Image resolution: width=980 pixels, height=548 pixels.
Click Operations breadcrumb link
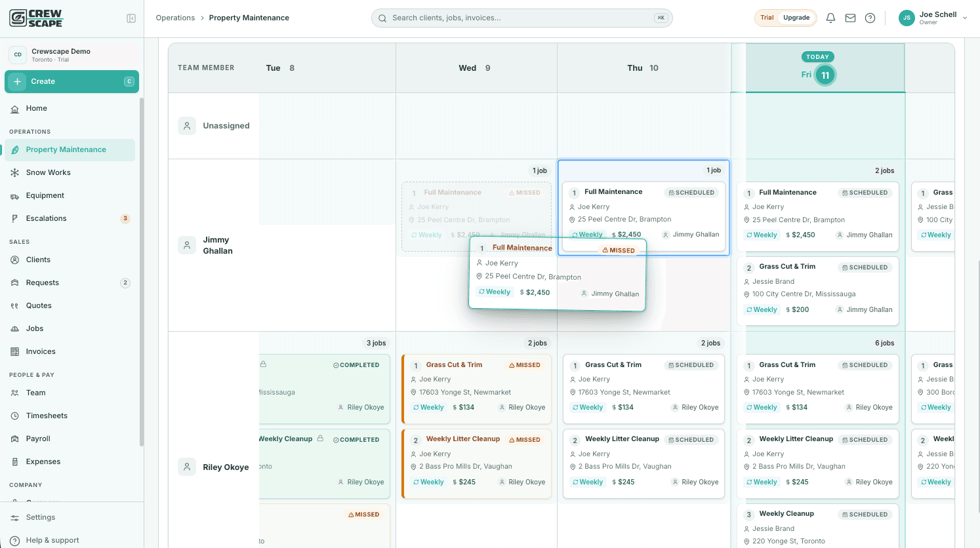(x=175, y=18)
